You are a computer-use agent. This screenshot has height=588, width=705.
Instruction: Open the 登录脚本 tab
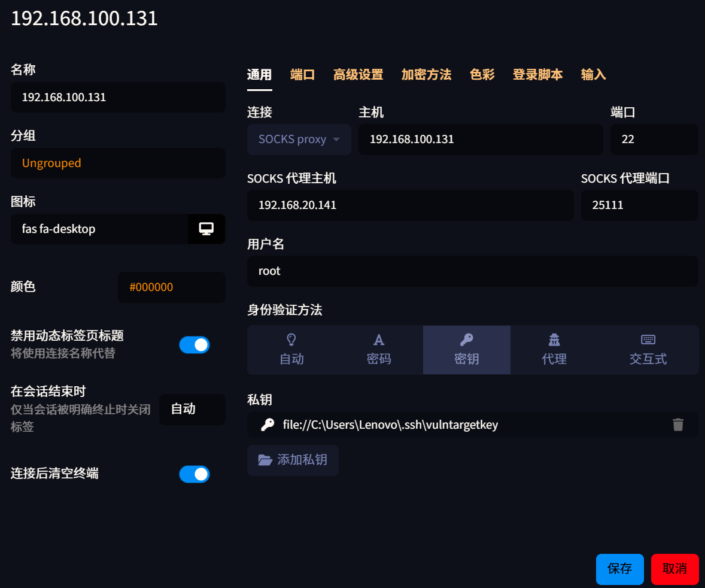point(537,74)
